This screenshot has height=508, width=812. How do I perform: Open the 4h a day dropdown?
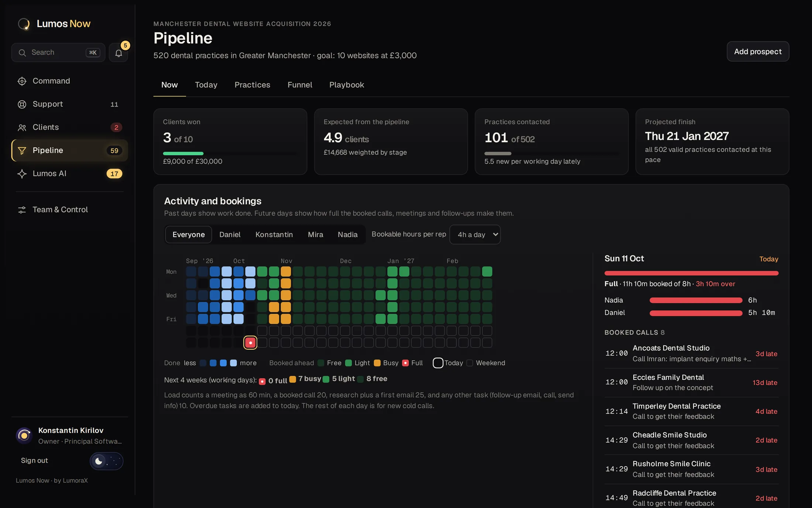(x=475, y=235)
